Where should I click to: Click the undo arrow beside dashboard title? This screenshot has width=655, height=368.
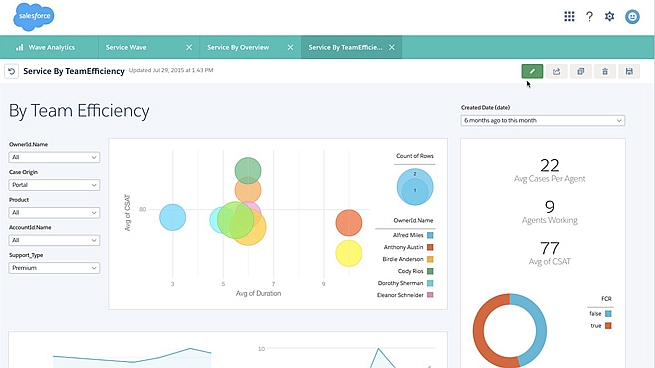tap(11, 71)
